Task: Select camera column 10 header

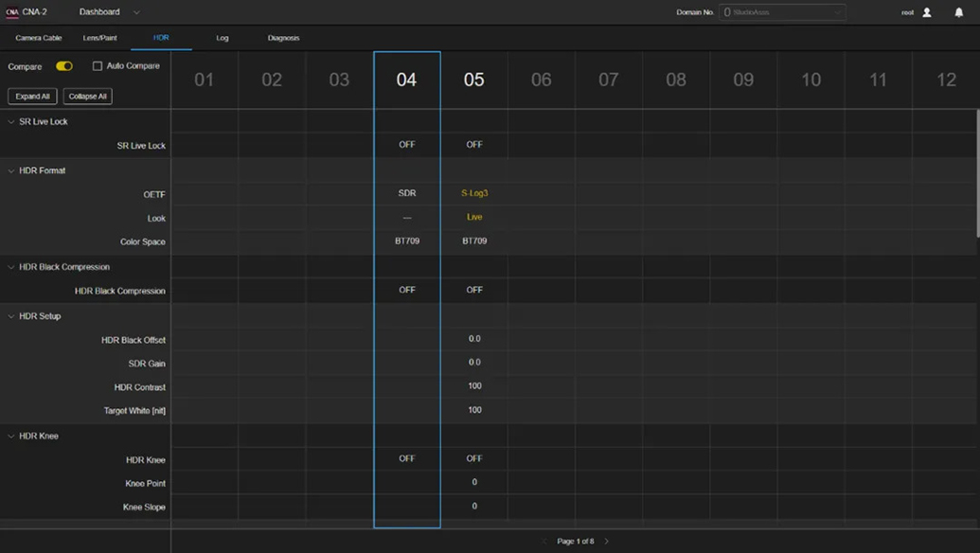Action: [811, 80]
